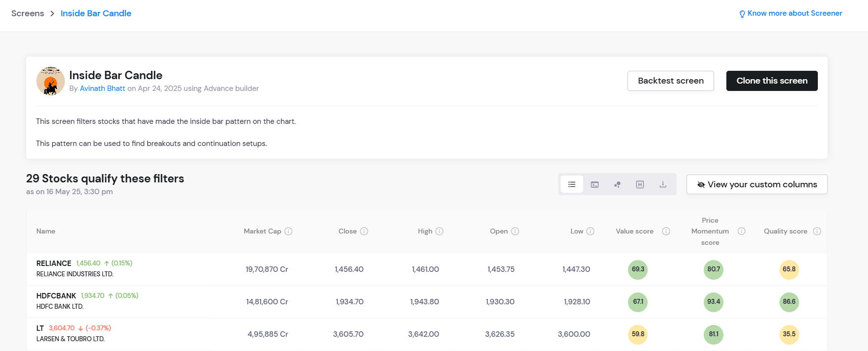The width and height of the screenshot is (868, 351).
Task: Click the 29 Stocks qualify these filters heading
Action: click(105, 178)
